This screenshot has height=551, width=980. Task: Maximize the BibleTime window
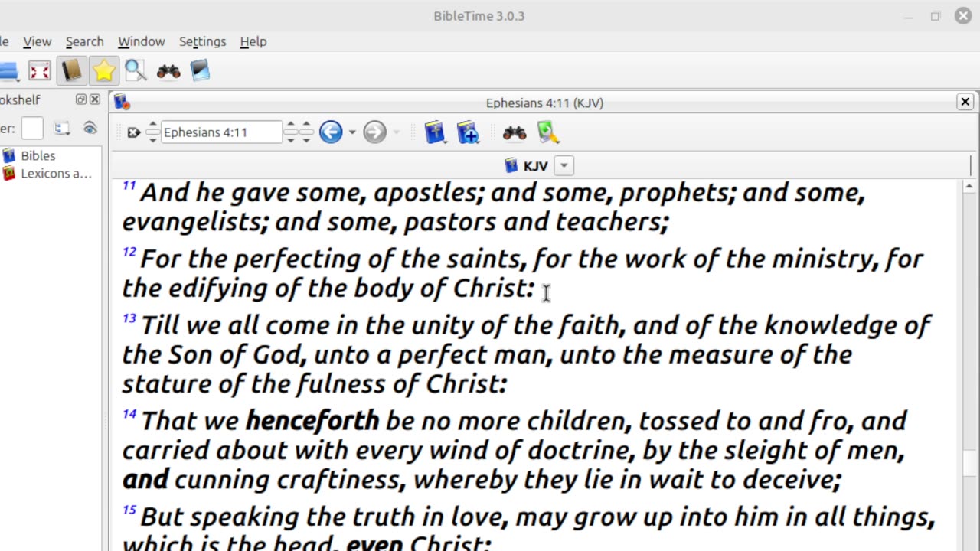936,16
